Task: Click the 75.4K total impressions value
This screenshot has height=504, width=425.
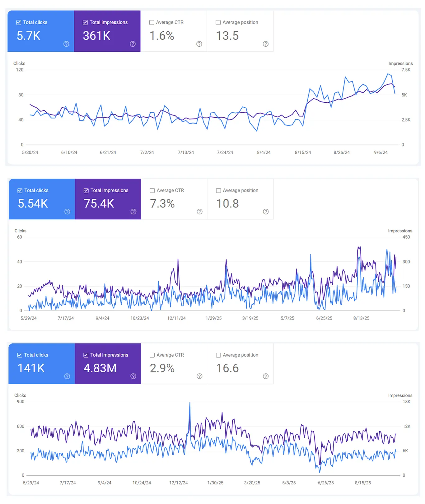Action: click(x=99, y=203)
